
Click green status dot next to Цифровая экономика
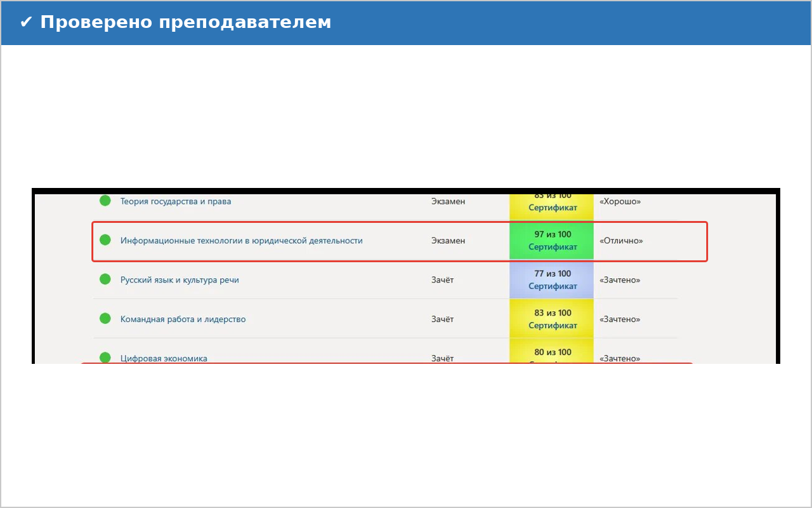point(105,358)
